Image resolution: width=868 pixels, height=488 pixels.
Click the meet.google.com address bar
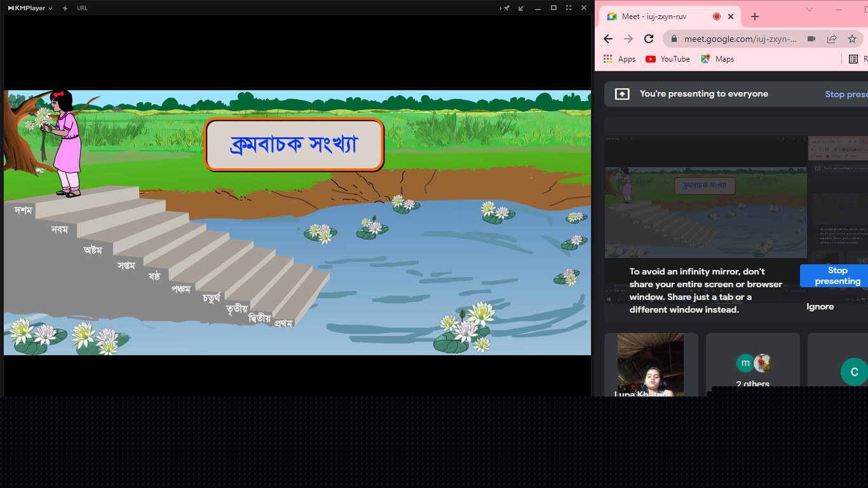click(x=740, y=39)
